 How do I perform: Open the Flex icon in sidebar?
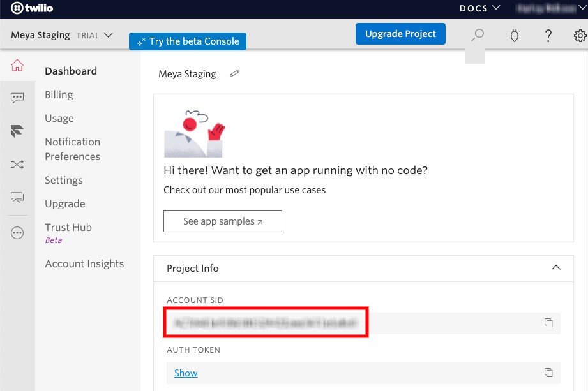(x=17, y=131)
